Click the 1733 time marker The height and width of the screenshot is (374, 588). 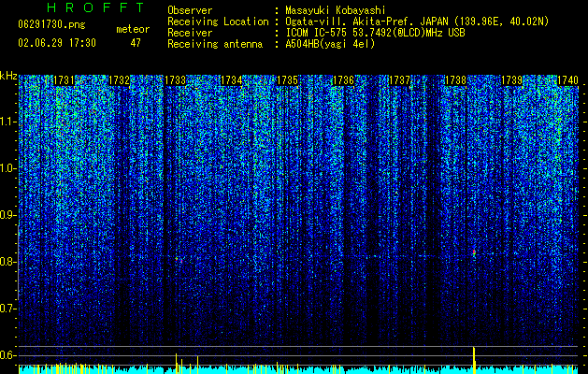(x=176, y=80)
